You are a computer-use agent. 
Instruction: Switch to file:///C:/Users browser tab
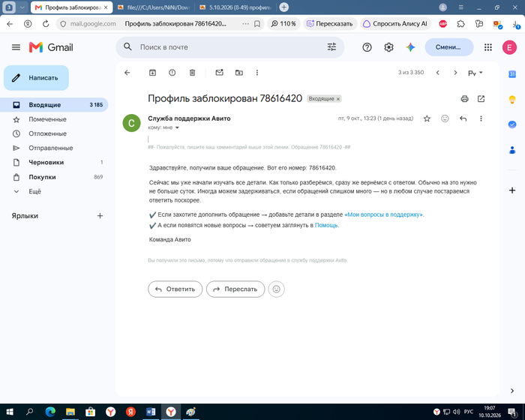153,7
